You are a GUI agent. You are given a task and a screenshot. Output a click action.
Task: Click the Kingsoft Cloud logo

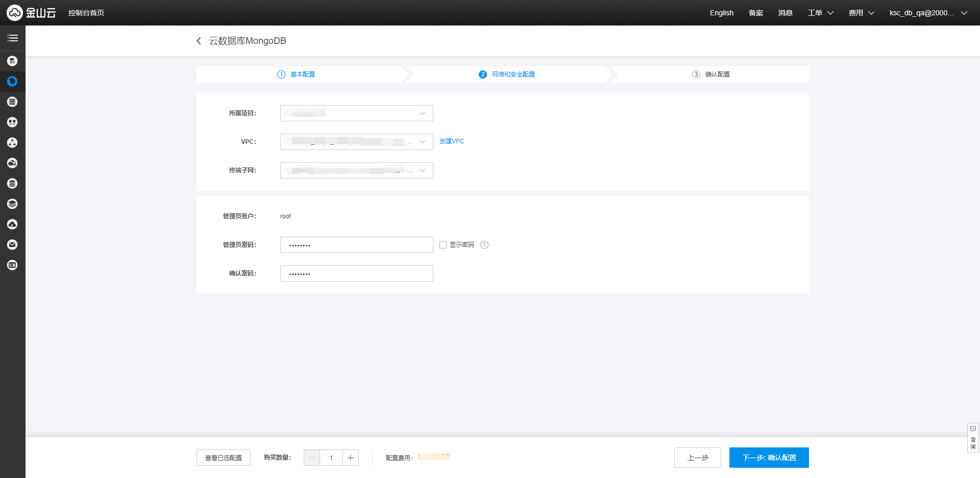pyautogui.click(x=31, y=13)
